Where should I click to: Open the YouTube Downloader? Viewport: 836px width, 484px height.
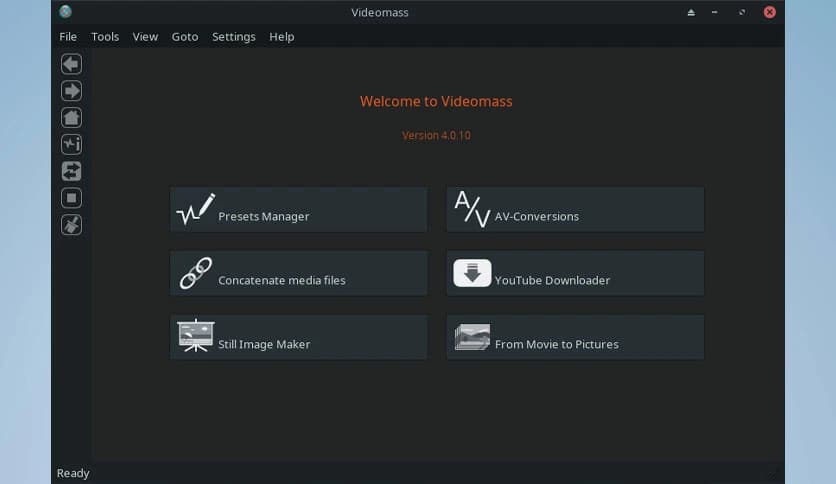pos(575,273)
